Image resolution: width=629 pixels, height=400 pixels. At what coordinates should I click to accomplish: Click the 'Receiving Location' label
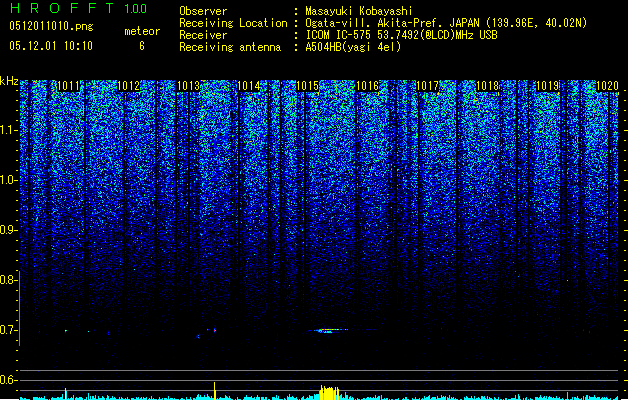[233, 23]
